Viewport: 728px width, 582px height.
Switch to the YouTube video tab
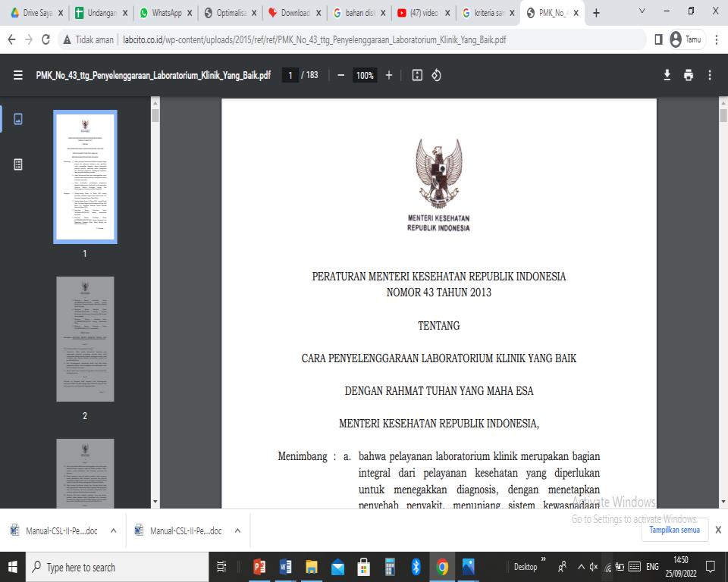[419, 13]
